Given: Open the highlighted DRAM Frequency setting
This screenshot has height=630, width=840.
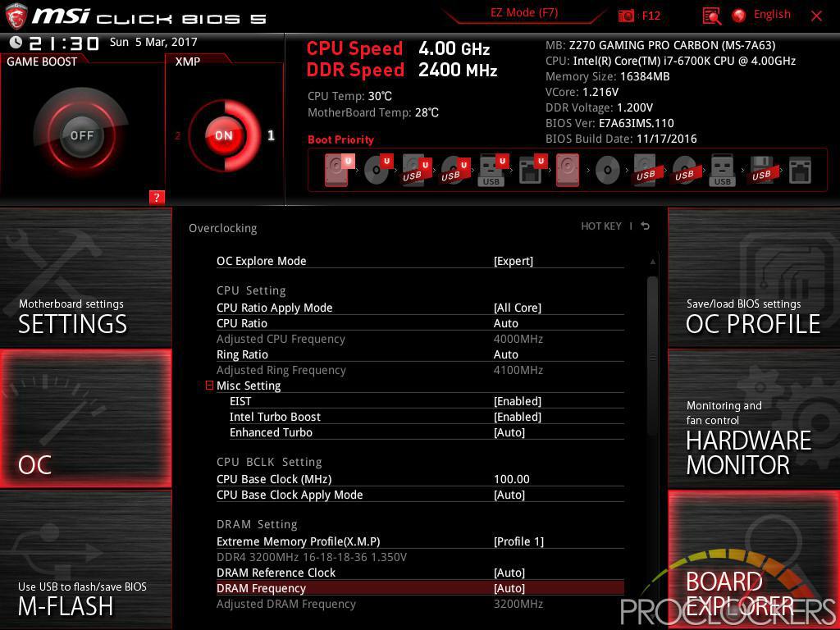Looking at the screenshot, I should tap(420, 587).
